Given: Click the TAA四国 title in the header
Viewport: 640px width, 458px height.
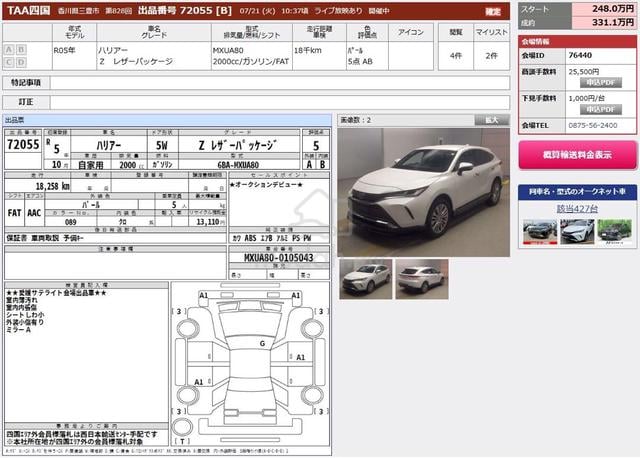Looking at the screenshot, I should [x=29, y=11].
